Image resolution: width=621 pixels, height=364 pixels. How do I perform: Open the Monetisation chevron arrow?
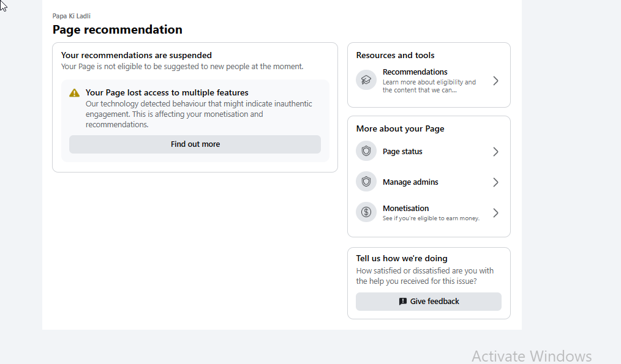pyautogui.click(x=495, y=213)
